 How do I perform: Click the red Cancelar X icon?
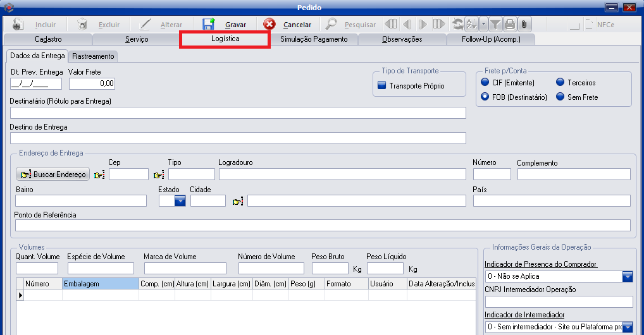coord(269,25)
